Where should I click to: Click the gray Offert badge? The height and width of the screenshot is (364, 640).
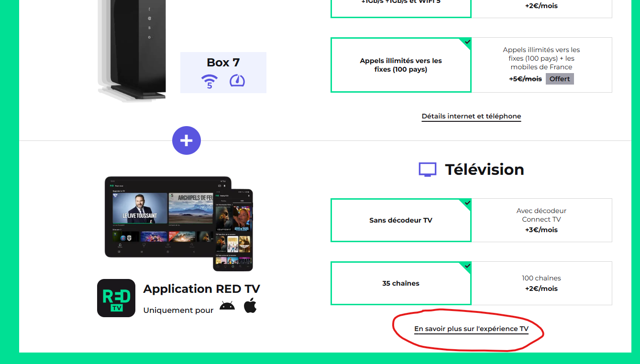coord(560,79)
